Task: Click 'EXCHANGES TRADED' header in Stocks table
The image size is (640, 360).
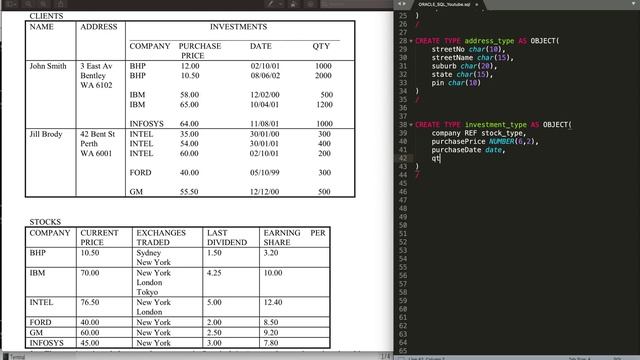Action: coord(161,238)
